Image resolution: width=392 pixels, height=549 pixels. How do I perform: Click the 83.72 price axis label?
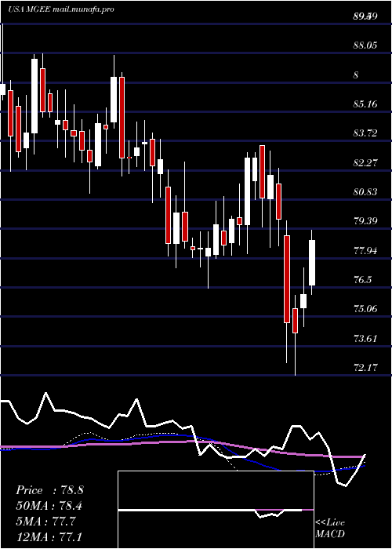tap(365, 133)
